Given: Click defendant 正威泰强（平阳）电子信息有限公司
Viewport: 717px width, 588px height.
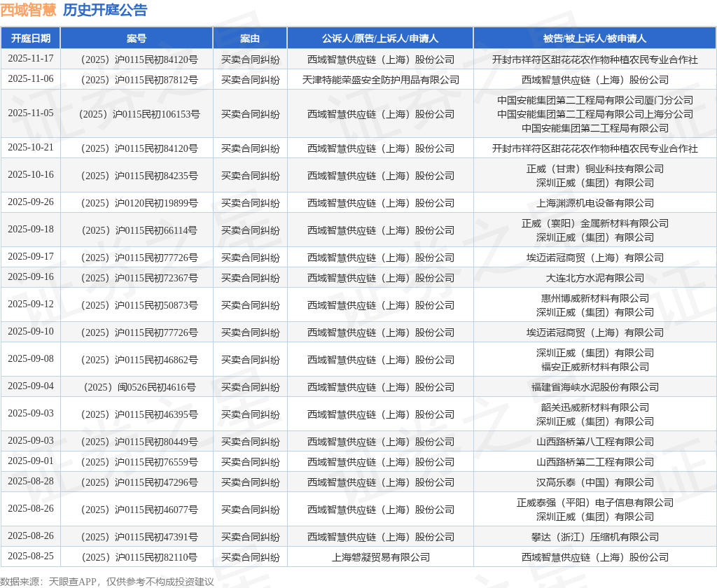Looking at the screenshot, I should (595, 503).
